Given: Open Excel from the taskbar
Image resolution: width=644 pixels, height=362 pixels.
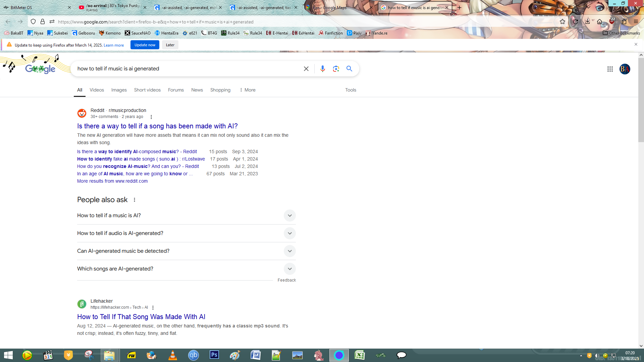Looking at the screenshot, I should pos(360,355).
